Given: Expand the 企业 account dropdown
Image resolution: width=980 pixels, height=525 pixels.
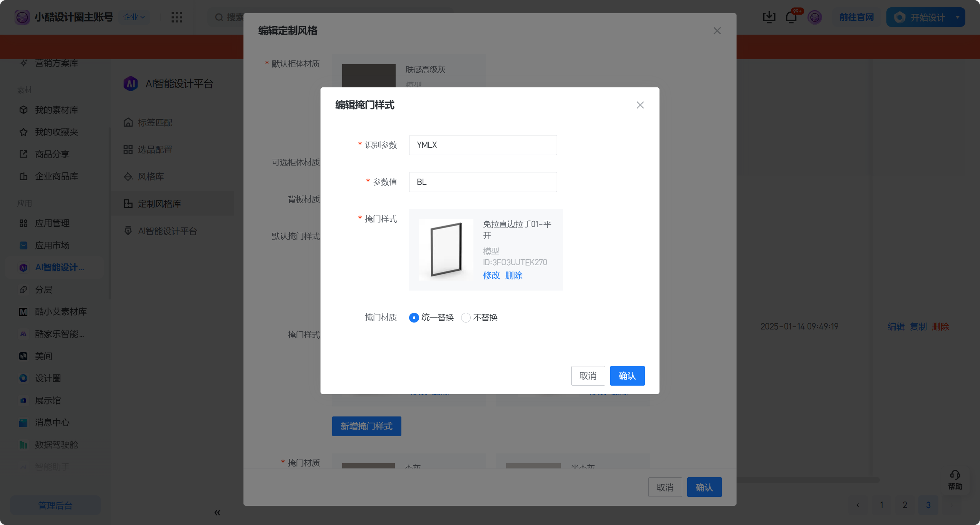Looking at the screenshot, I should pos(134,17).
